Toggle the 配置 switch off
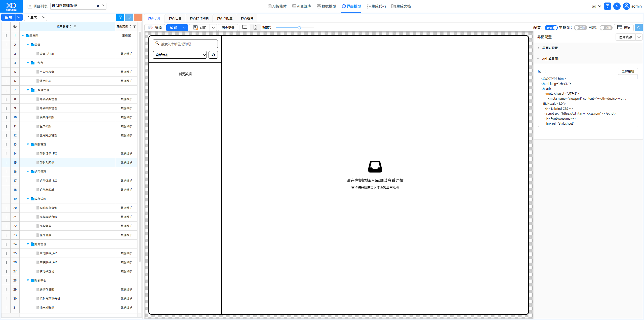644x320 pixels. click(x=551, y=28)
